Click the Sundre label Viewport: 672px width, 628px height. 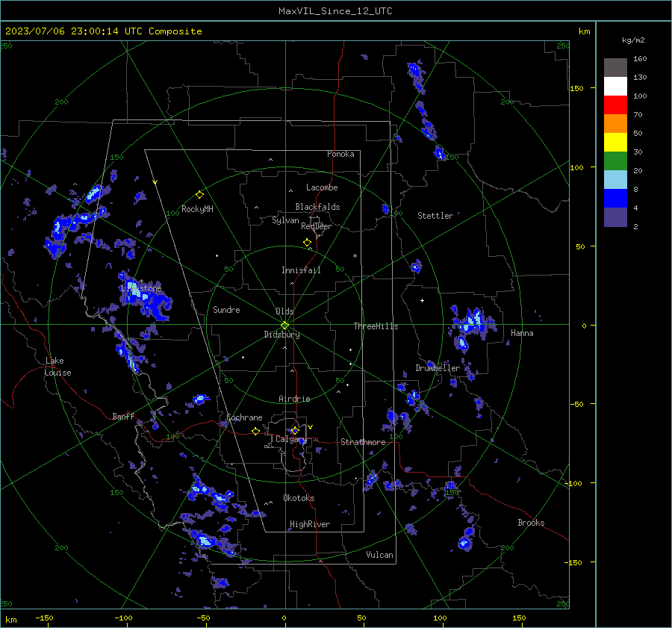(x=226, y=310)
